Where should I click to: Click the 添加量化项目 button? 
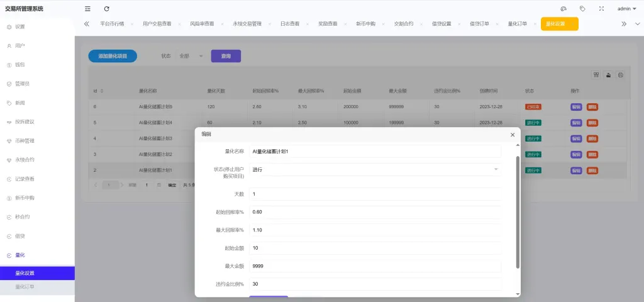[x=113, y=56]
